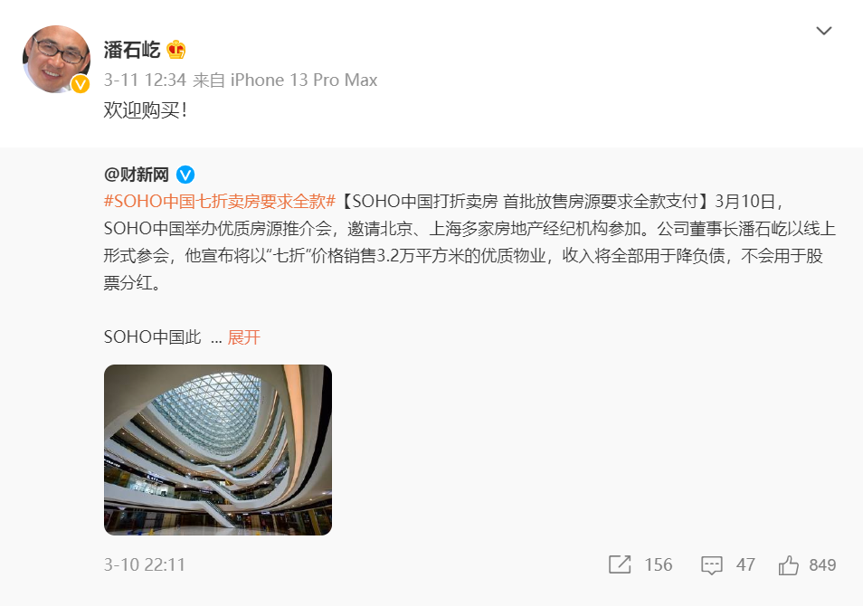Expand the full post text with 展开
The image size is (863, 616).
point(244,336)
